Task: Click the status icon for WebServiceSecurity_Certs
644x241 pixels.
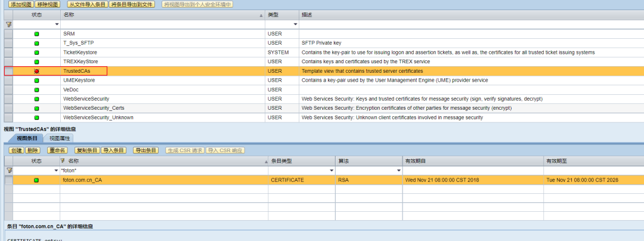Action: click(x=36, y=109)
